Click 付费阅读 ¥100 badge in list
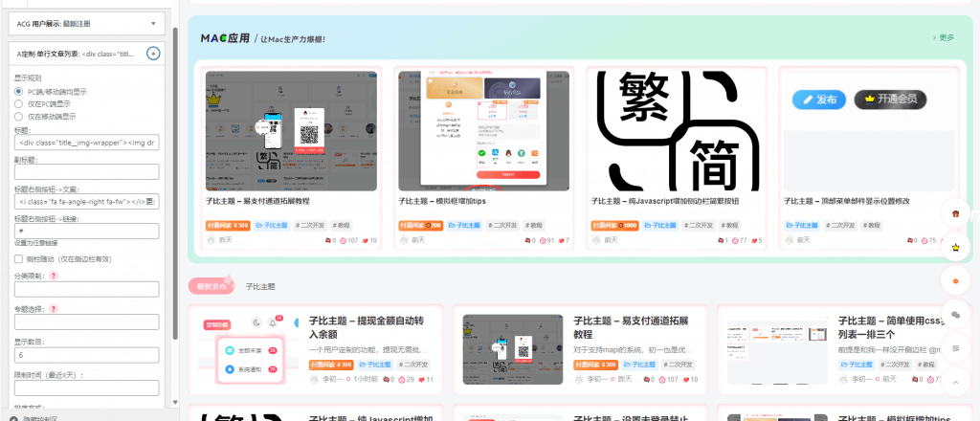The width and height of the screenshot is (980, 421). 331,365
